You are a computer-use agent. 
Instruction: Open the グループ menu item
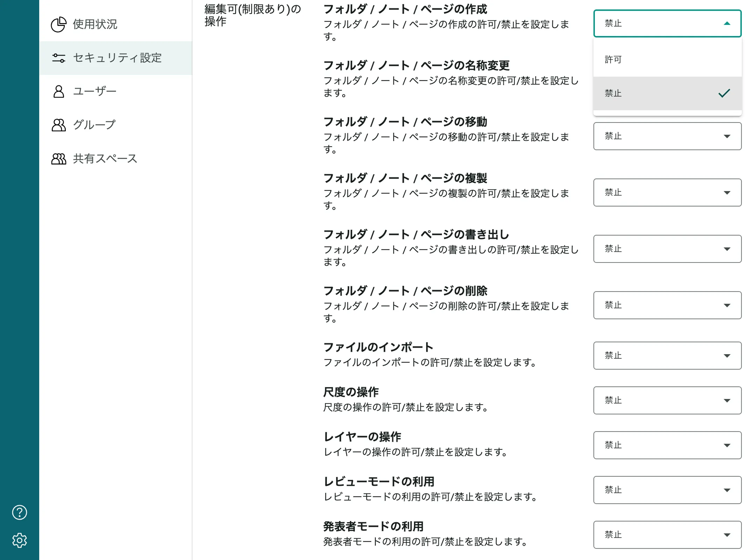[x=116, y=125]
